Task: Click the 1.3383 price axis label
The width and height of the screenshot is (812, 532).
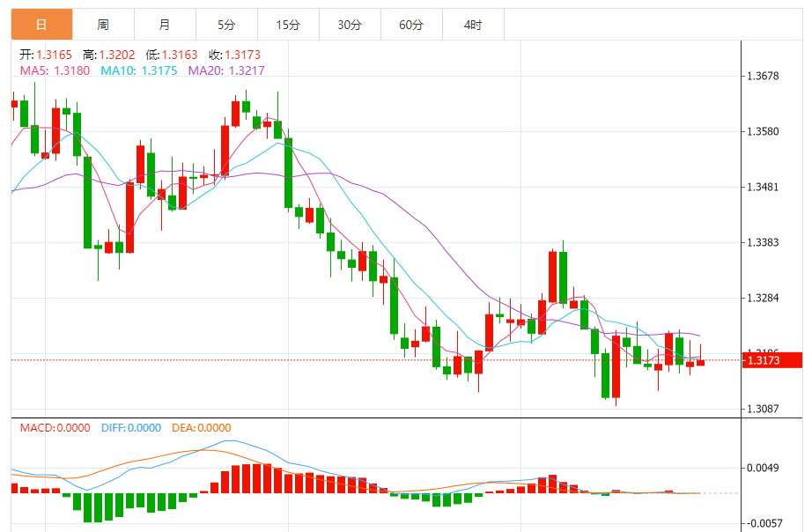Action: pyautogui.click(x=763, y=242)
